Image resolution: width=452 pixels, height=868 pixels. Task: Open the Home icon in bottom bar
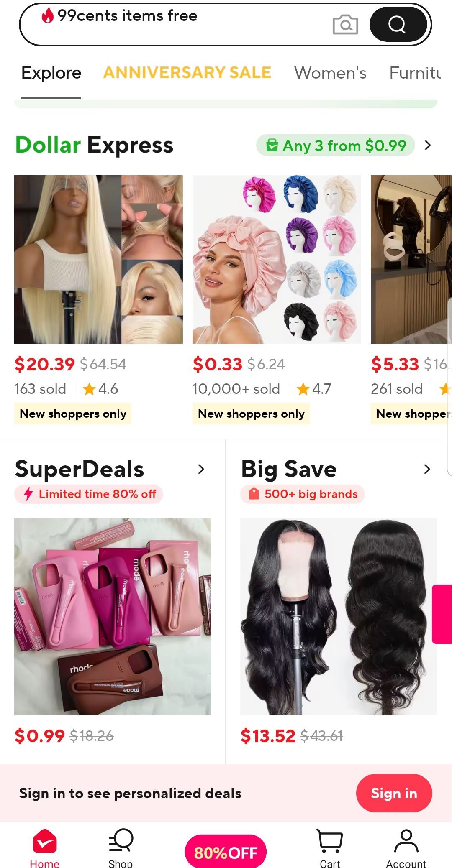[x=44, y=841]
